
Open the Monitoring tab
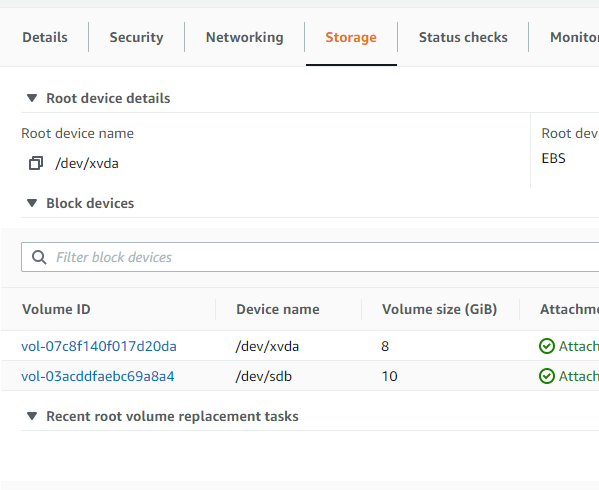click(x=574, y=37)
